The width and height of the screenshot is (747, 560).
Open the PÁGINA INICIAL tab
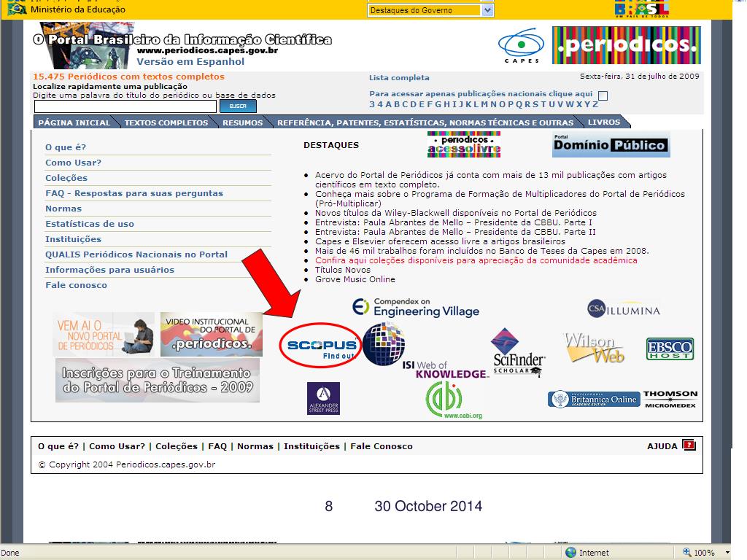74,122
